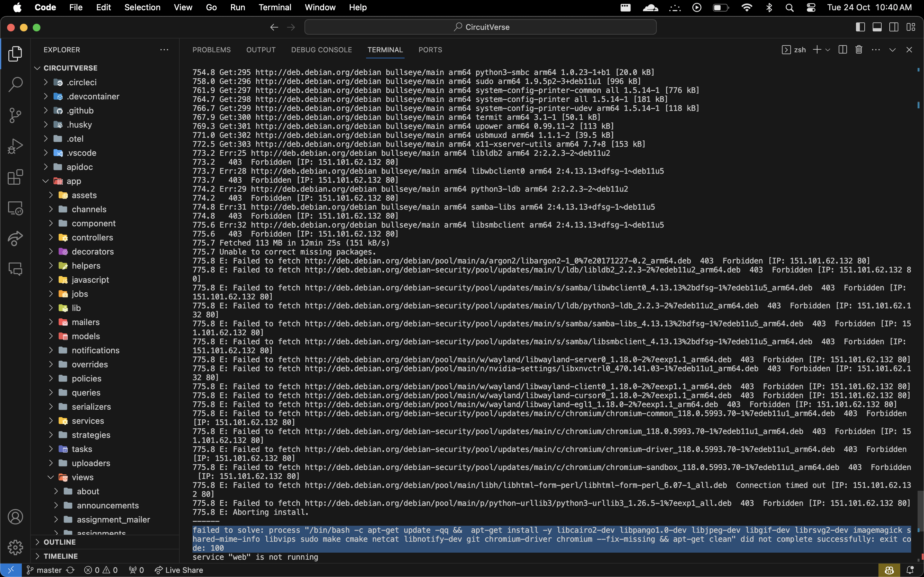The width and height of the screenshot is (924, 577).
Task: Toggle the secondary sidebar
Action: tap(894, 27)
